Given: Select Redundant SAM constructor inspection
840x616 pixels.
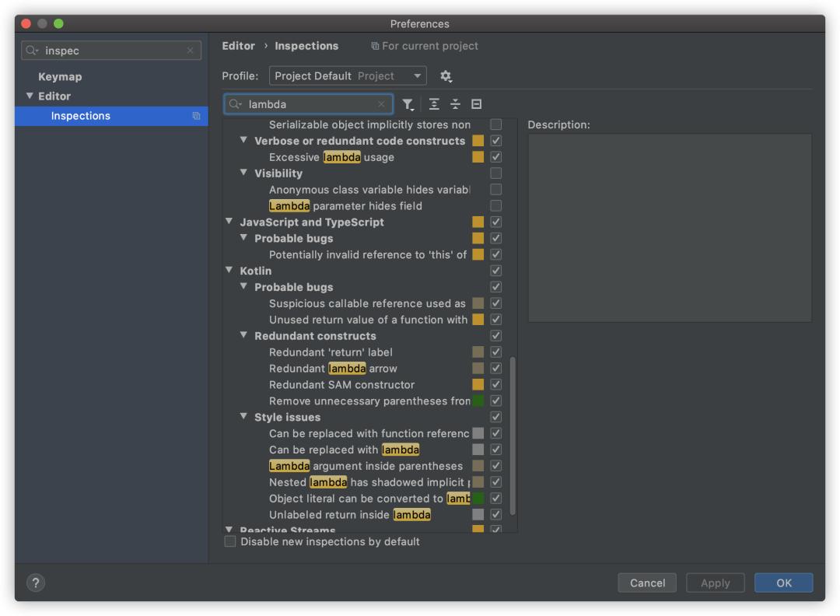Looking at the screenshot, I should [x=341, y=385].
